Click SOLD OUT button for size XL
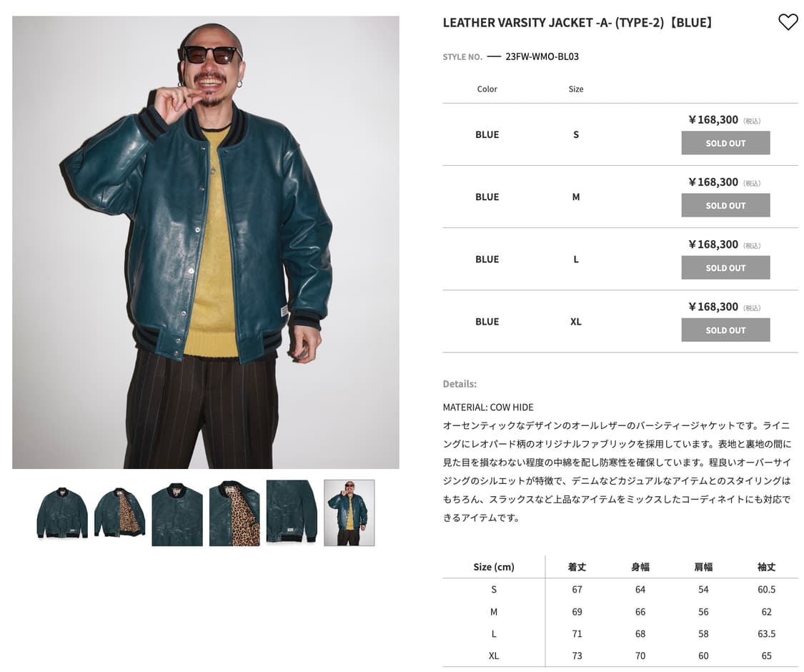The width and height of the screenshot is (804, 672). [x=725, y=330]
